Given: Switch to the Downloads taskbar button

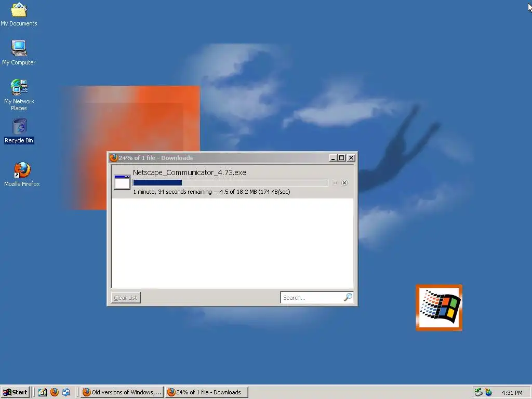Looking at the screenshot, I should (207, 392).
